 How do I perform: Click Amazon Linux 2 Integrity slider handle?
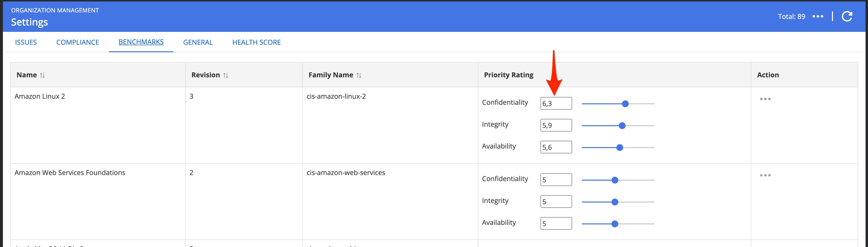pos(622,126)
